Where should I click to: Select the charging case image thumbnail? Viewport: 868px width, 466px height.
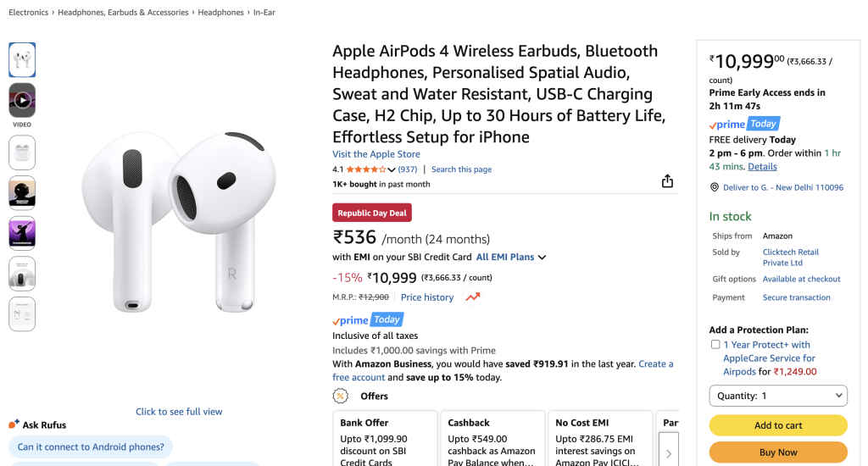point(22,153)
